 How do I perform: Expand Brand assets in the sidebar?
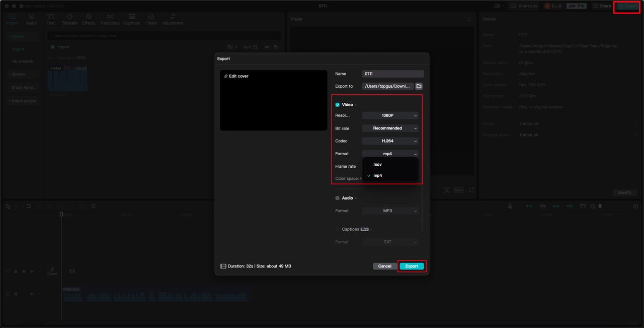[x=23, y=101]
